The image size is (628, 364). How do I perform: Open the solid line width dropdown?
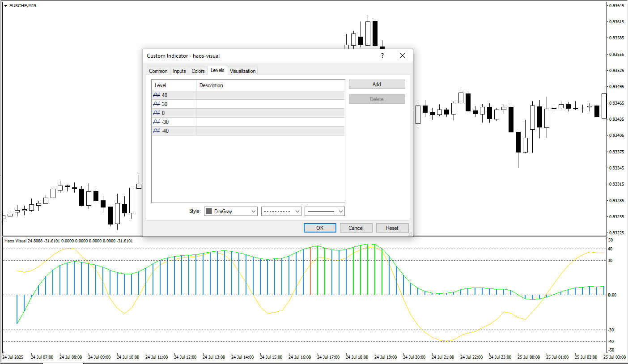tap(325, 212)
